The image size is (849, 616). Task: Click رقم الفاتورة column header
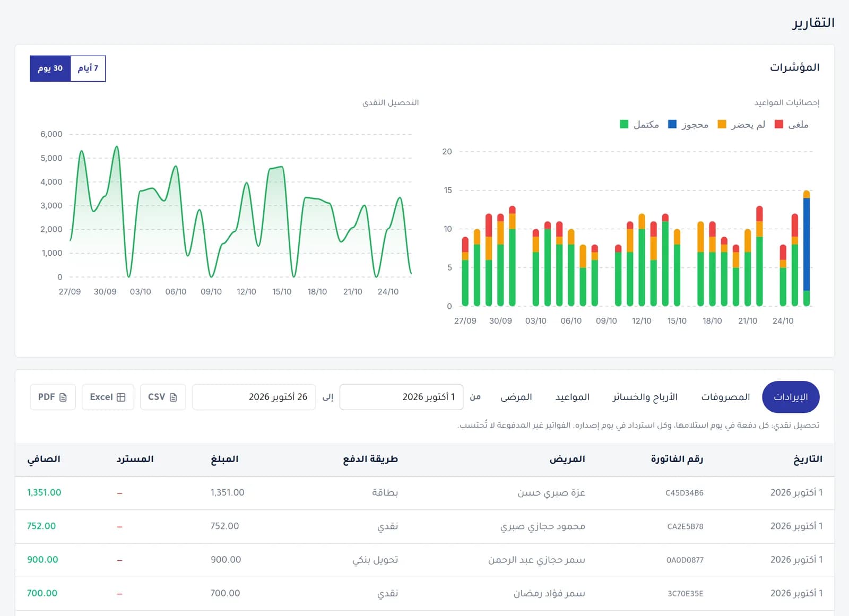(677, 459)
